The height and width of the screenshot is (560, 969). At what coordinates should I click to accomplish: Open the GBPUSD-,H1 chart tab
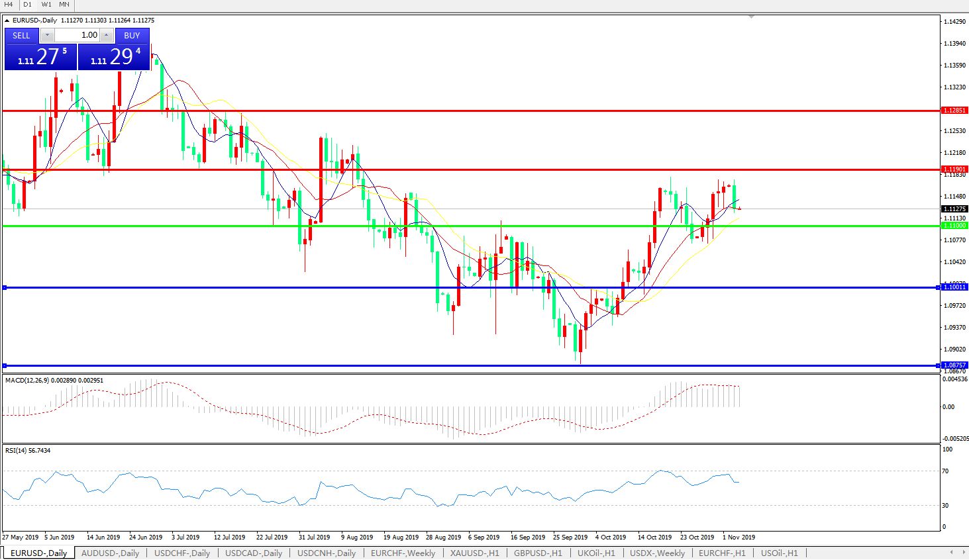538,553
